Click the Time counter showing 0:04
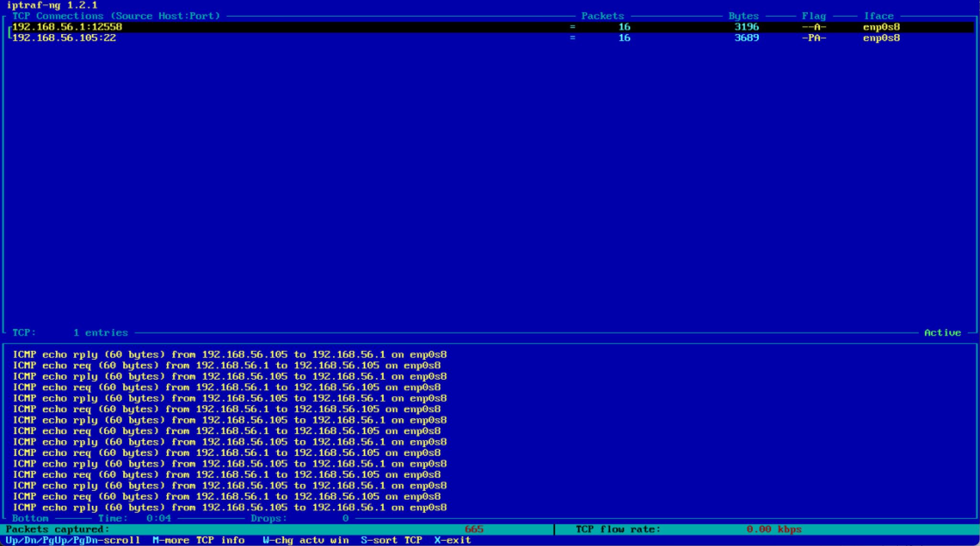 coord(135,518)
